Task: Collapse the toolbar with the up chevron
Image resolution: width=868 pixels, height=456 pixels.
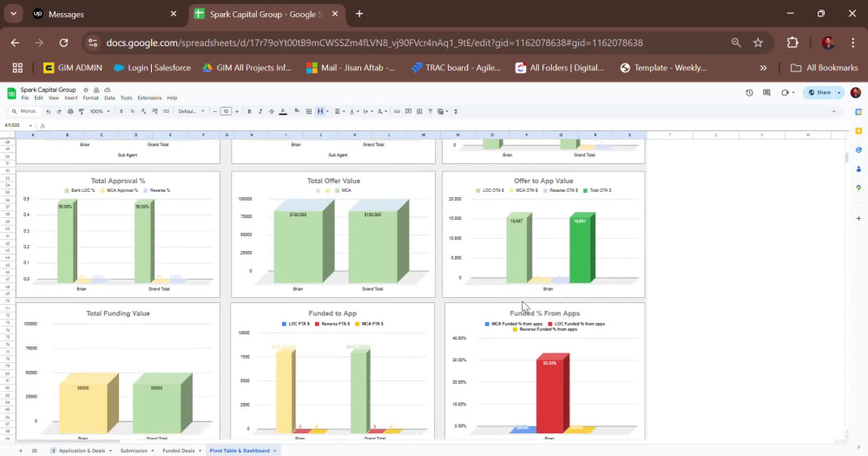Action: pos(833,111)
